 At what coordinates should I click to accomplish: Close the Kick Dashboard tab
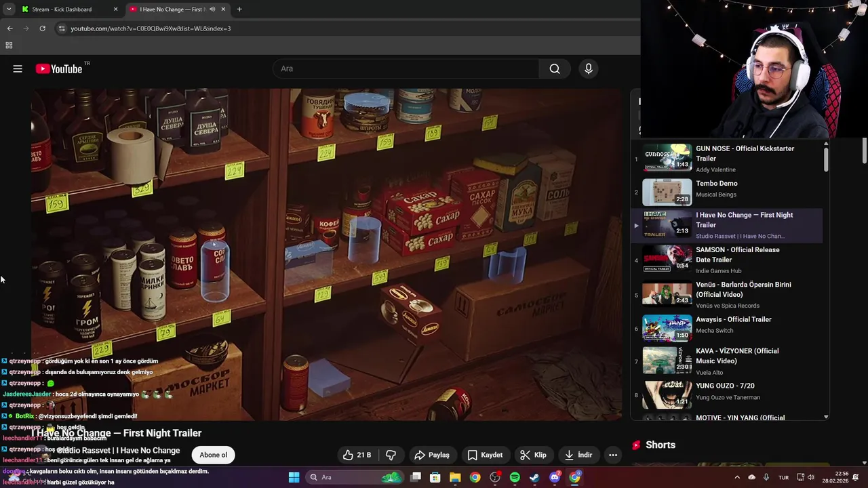(115, 9)
